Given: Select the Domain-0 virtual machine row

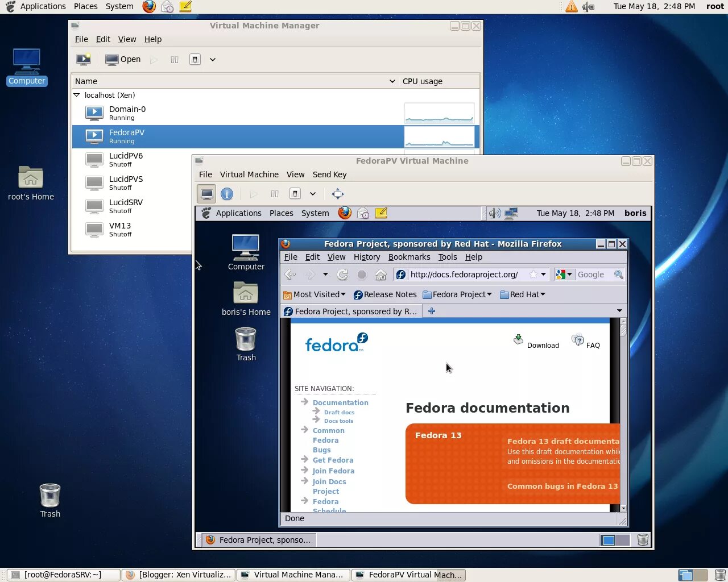Looking at the screenshot, I should coord(276,113).
